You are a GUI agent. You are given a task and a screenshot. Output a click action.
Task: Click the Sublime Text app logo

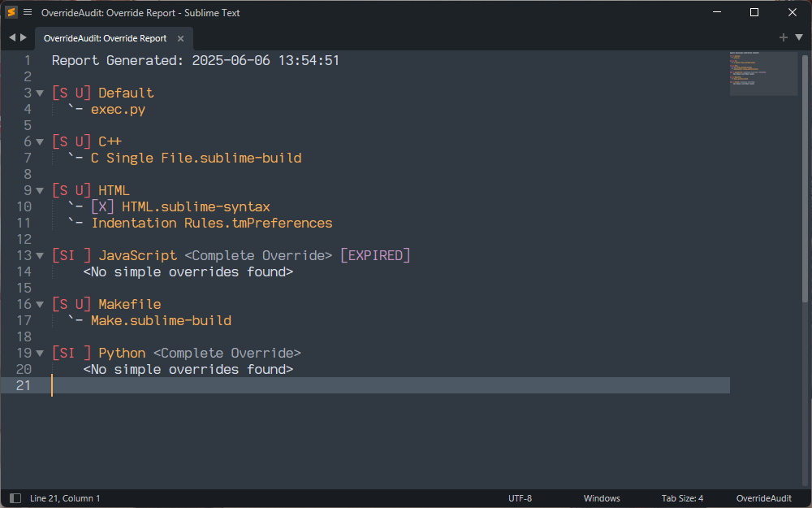[11, 12]
